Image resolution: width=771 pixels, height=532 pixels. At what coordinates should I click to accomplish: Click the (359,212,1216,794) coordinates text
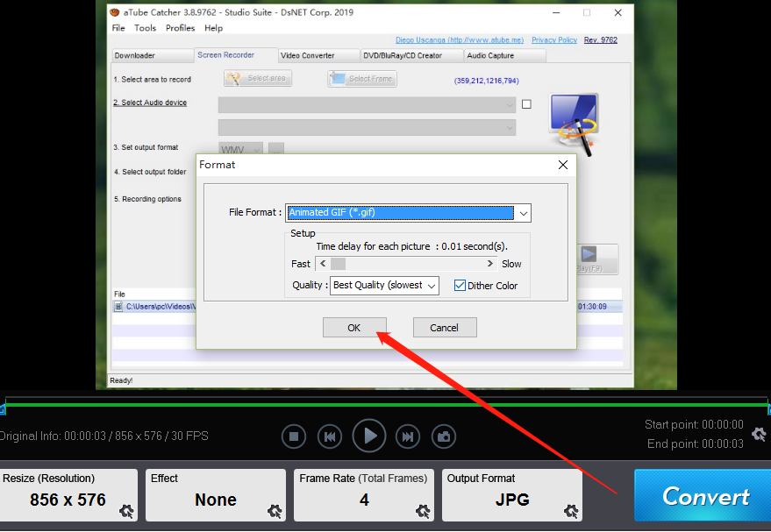point(486,81)
